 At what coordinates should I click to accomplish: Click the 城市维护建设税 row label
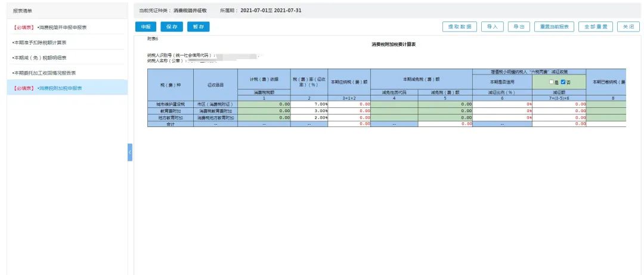tap(171, 104)
